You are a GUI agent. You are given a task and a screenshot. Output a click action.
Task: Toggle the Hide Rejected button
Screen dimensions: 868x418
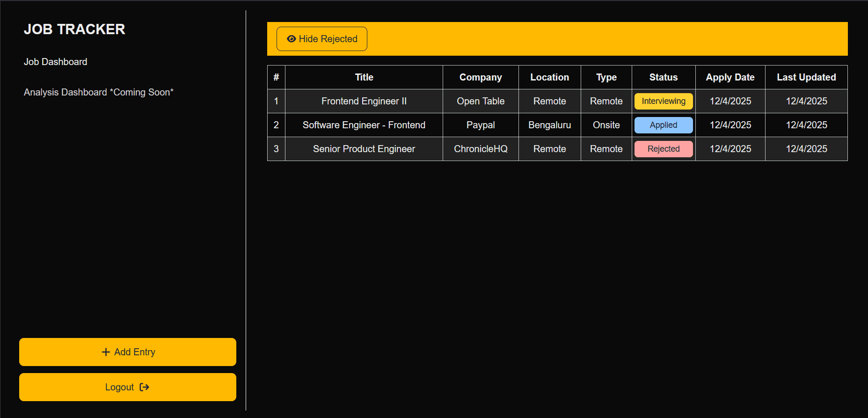click(x=322, y=39)
